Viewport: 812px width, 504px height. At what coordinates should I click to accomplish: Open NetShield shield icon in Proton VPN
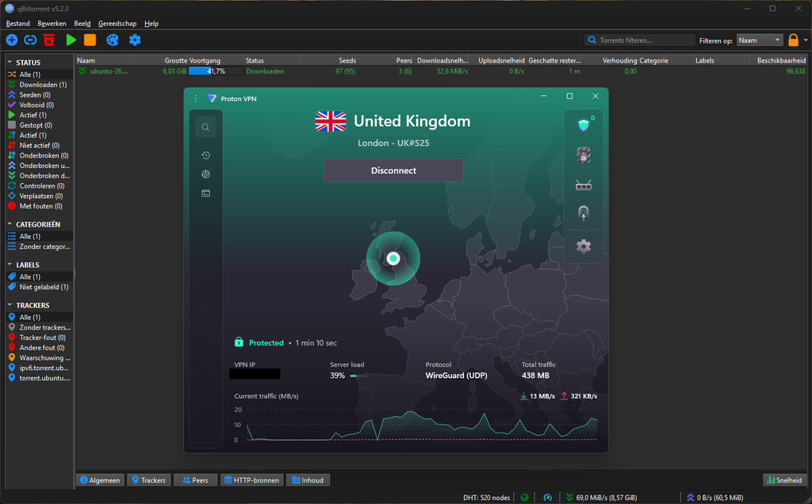pyautogui.click(x=584, y=125)
